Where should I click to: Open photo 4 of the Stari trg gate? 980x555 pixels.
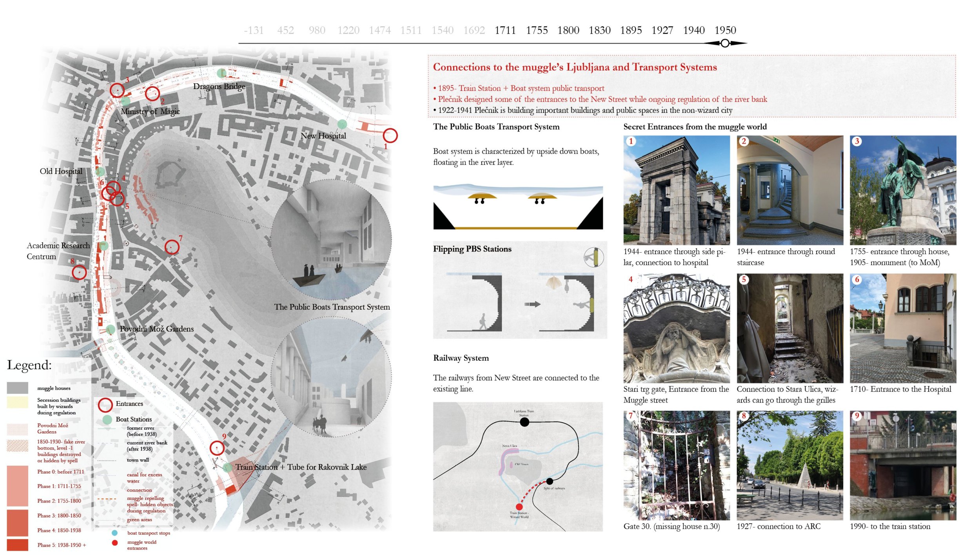click(677, 328)
